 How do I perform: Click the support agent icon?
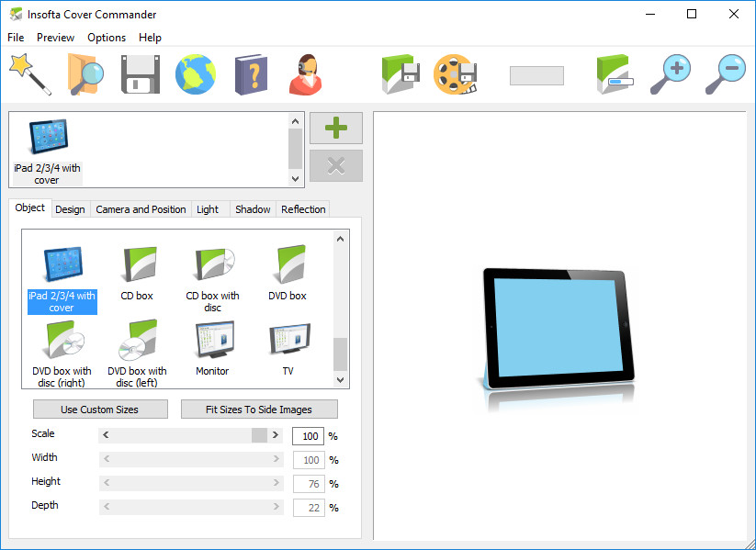(x=305, y=74)
